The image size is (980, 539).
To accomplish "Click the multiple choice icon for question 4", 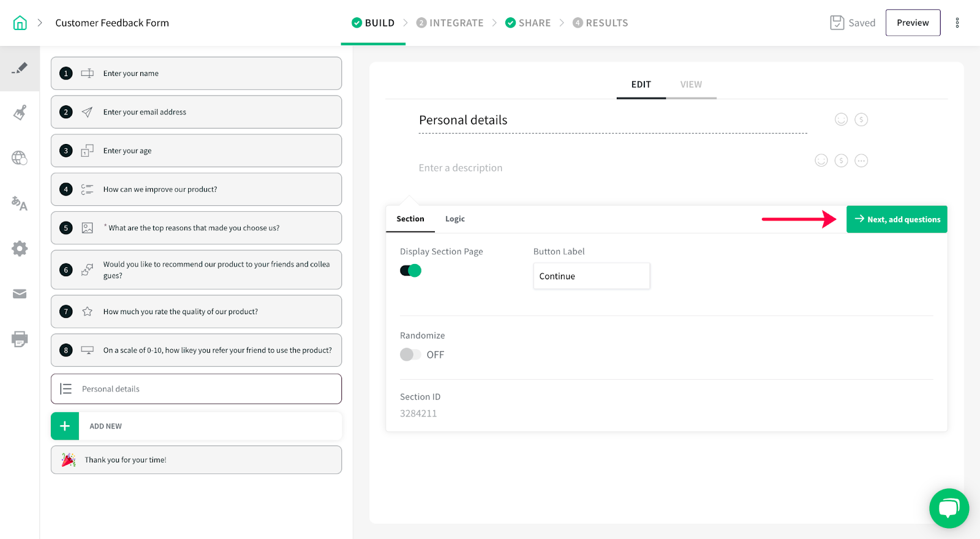I will [88, 189].
